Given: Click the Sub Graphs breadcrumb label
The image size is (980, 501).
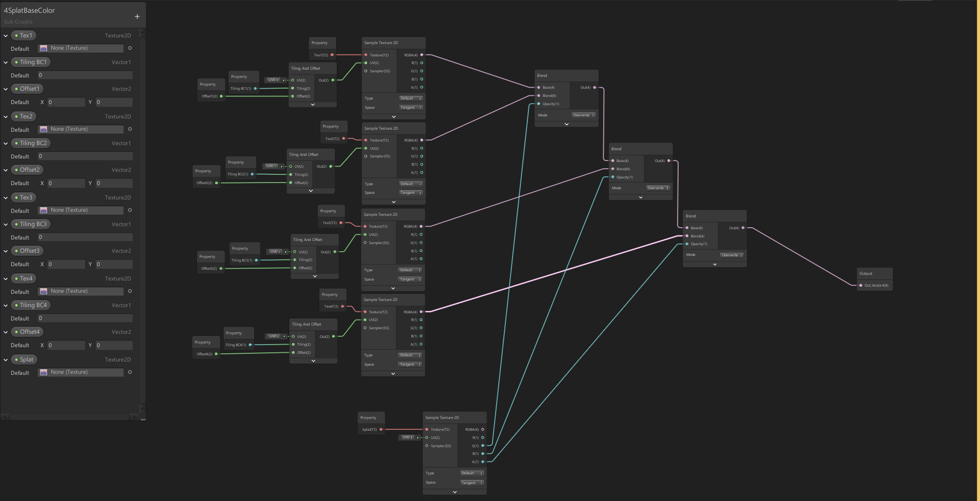Looking at the screenshot, I should [x=17, y=22].
